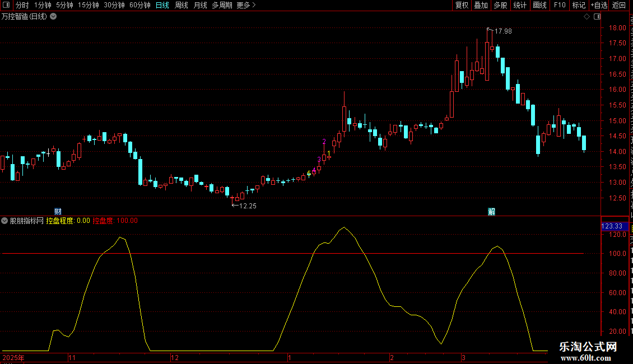Click the month 1 timeline marker

[x=290, y=357]
